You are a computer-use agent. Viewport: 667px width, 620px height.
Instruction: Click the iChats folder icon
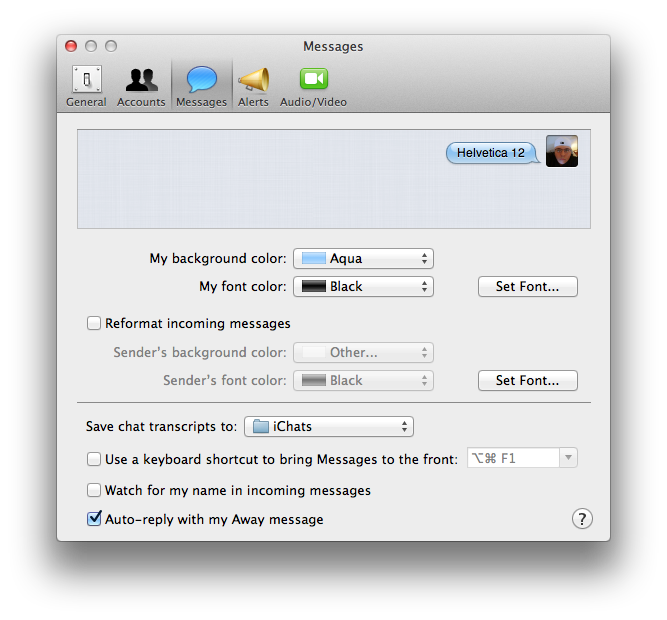click(x=261, y=426)
